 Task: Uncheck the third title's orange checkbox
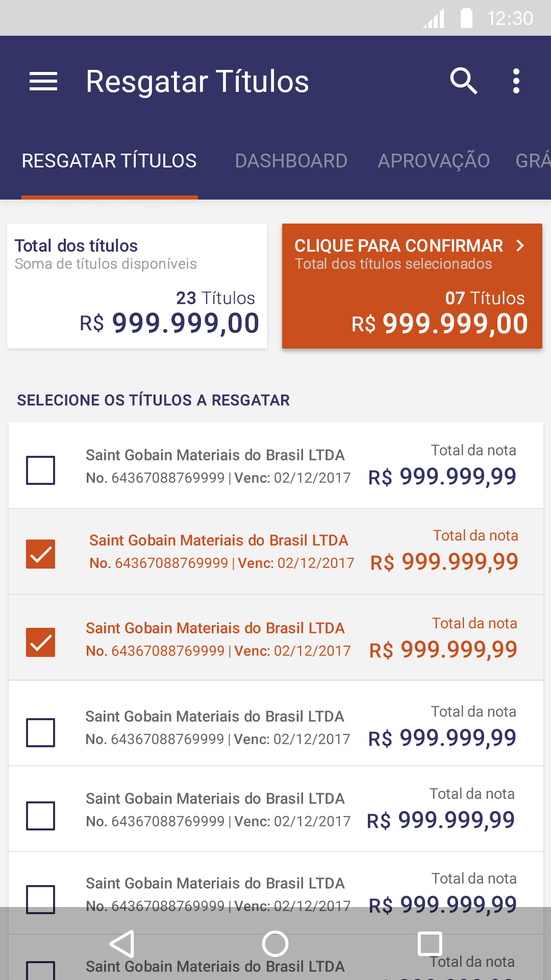click(x=41, y=642)
